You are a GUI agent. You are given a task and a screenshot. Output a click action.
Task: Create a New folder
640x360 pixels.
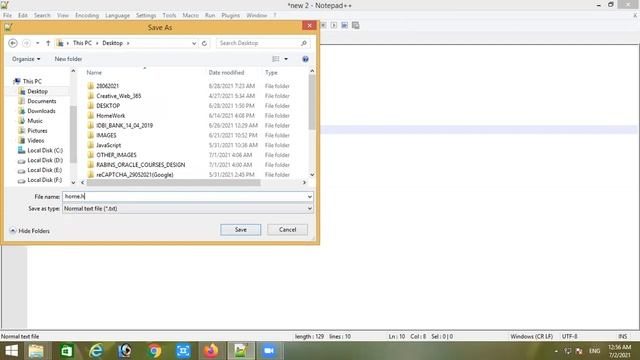coord(68,59)
